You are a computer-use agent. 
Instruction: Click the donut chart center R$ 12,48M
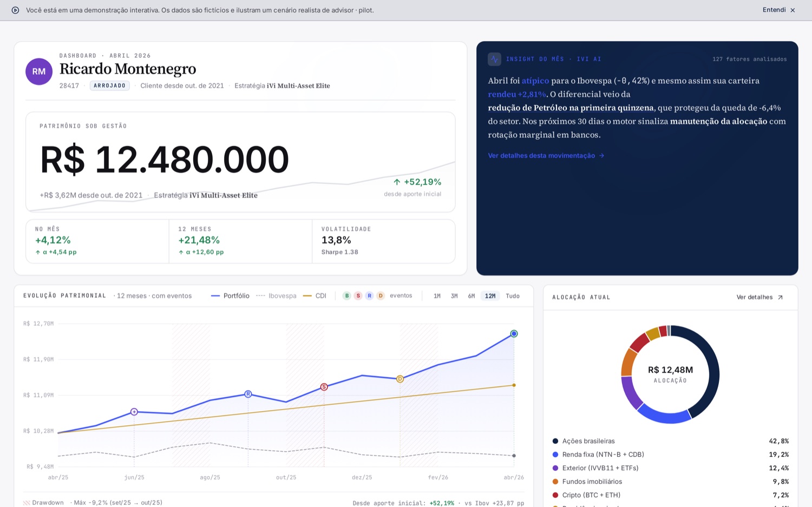pyautogui.click(x=670, y=370)
